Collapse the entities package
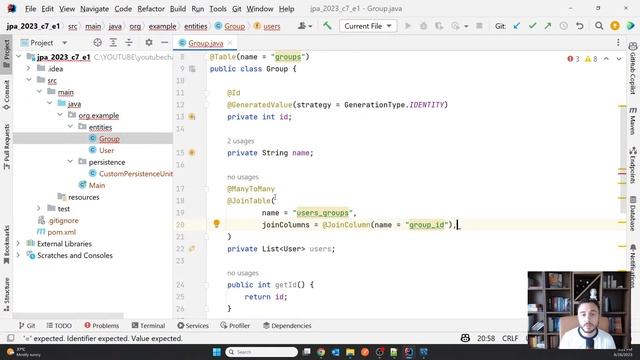The width and height of the screenshot is (640, 360). coord(70,127)
